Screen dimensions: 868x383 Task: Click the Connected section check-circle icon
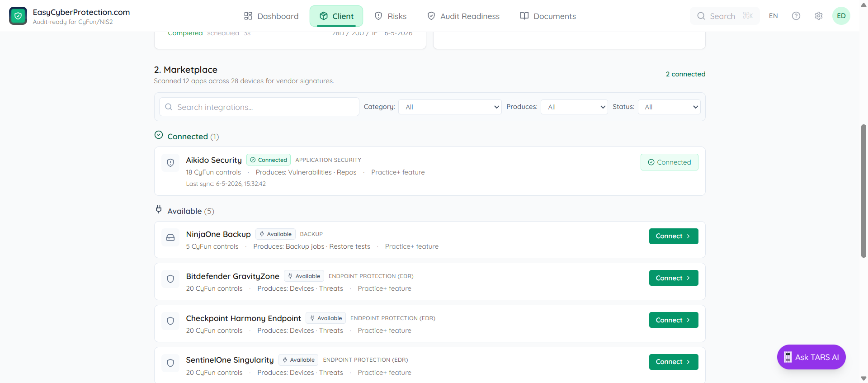tap(159, 135)
